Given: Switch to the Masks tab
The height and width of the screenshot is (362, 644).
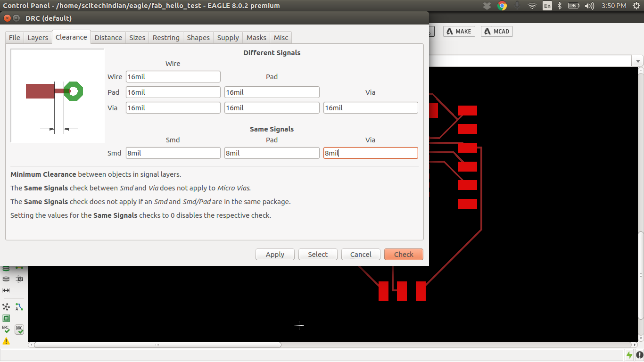Looking at the screenshot, I should click(256, 38).
